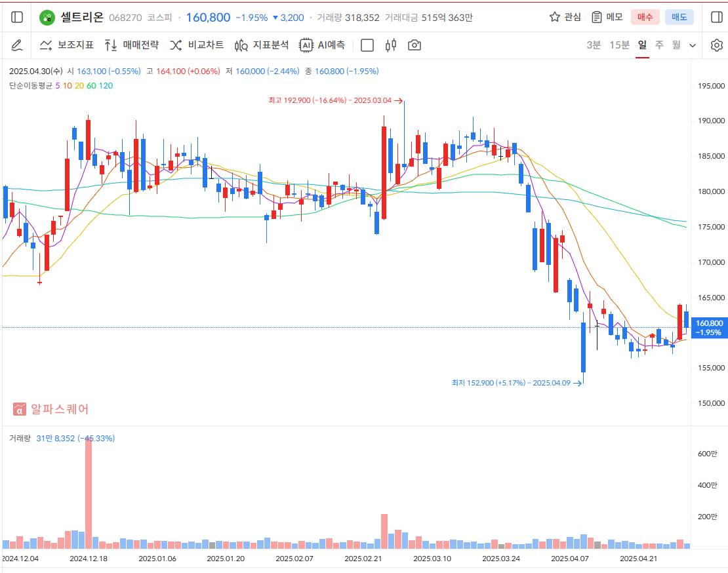This screenshot has height=573, width=728.
Task: Click the square layout icon
Action: click(367, 45)
